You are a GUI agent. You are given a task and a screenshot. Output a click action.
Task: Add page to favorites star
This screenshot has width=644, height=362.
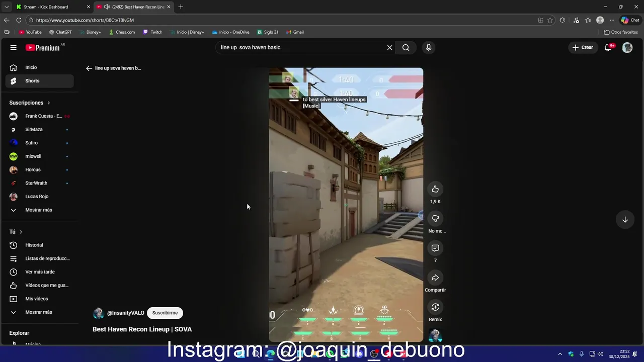(550, 20)
